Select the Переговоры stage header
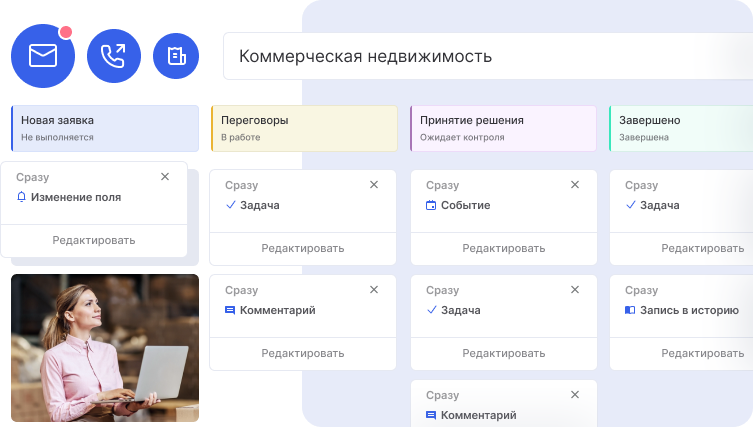Viewport: 753px width, 427px height. click(304, 127)
